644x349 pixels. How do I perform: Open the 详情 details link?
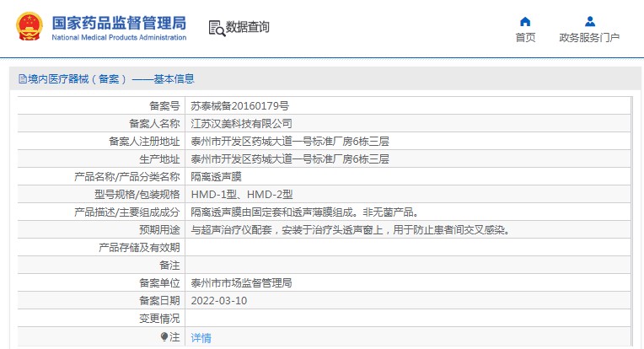point(201,338)
